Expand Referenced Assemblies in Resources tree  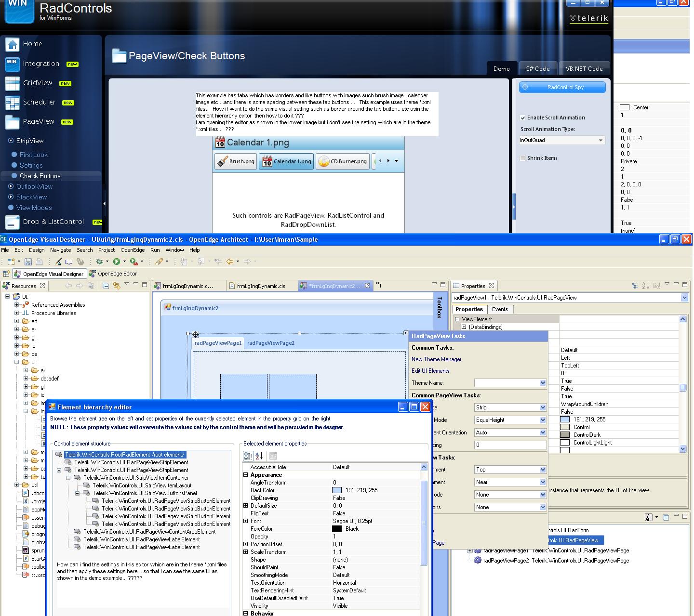coord(16,305)
